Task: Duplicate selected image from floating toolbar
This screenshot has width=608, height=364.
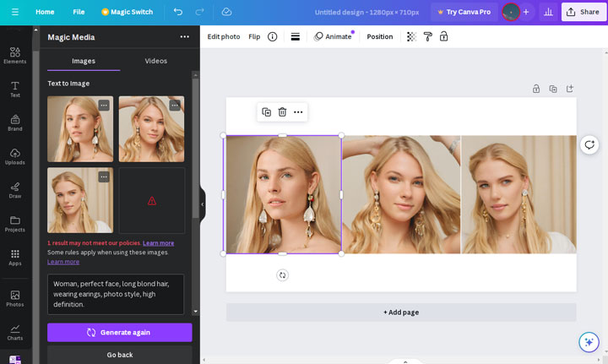Action: [x=266, y=112]
